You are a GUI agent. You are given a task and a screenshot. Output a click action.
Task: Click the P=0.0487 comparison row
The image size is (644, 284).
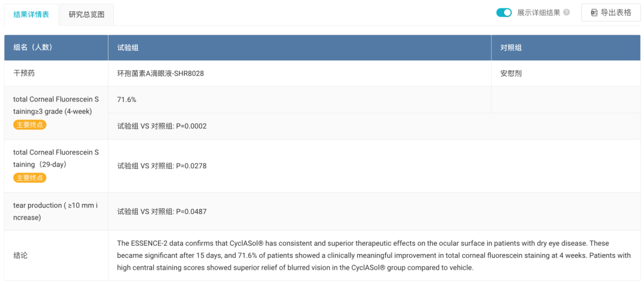click(x=374, y=212)
